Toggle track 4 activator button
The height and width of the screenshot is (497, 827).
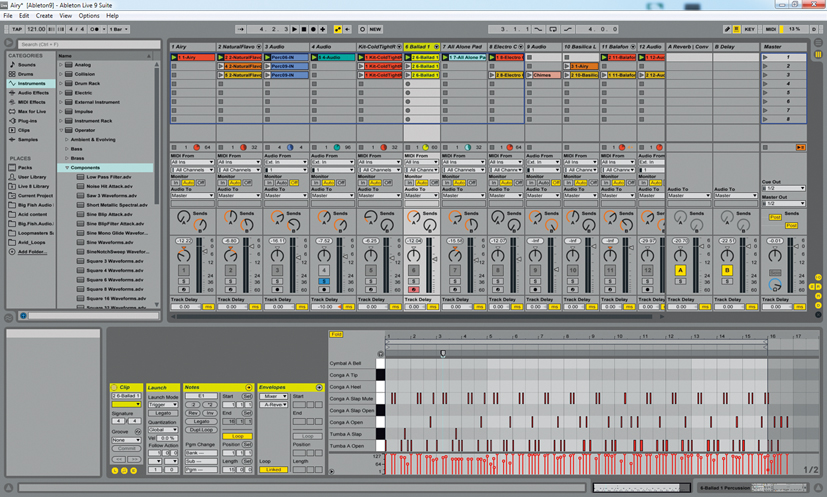pyautogui.click(x=324, y=271)
